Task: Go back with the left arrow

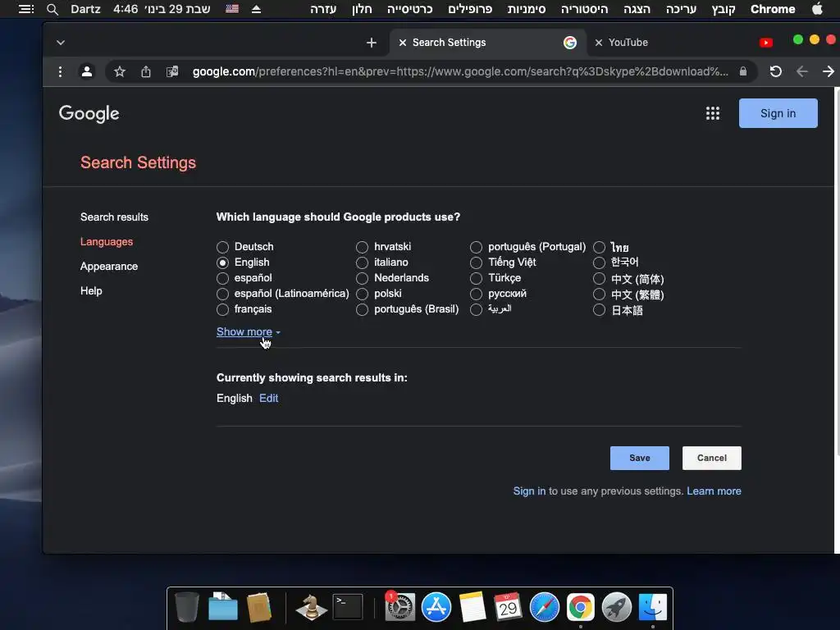Action: (801, 71)
